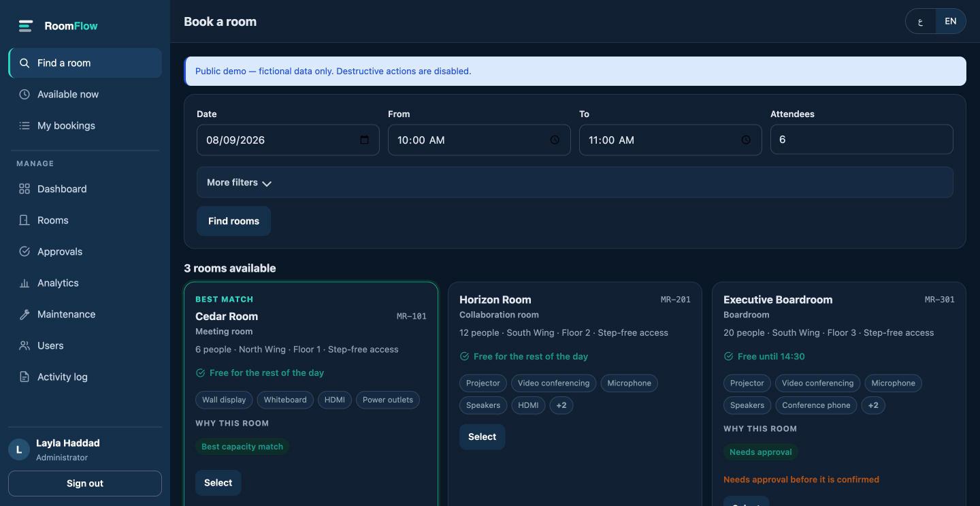
Task: Click the Rooms door icon
Action: point(24,220)
